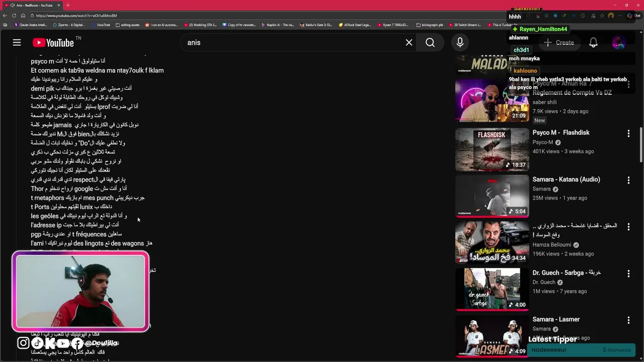Close the Anis - RedRoom tab
644x362 pixels.
point(58,5)
